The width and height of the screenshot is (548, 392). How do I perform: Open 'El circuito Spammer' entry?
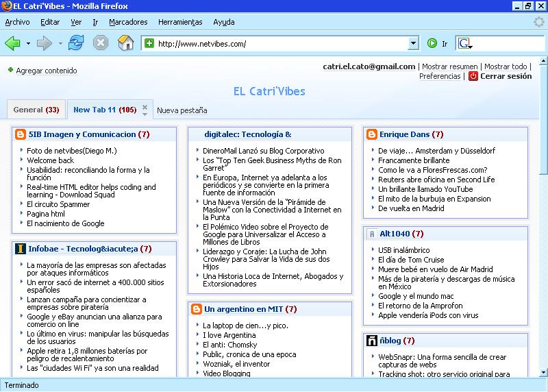58,204
